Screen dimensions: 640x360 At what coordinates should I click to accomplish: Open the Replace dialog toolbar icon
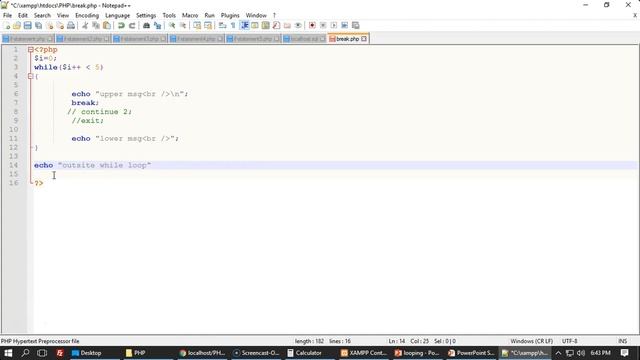coord(157,25)
